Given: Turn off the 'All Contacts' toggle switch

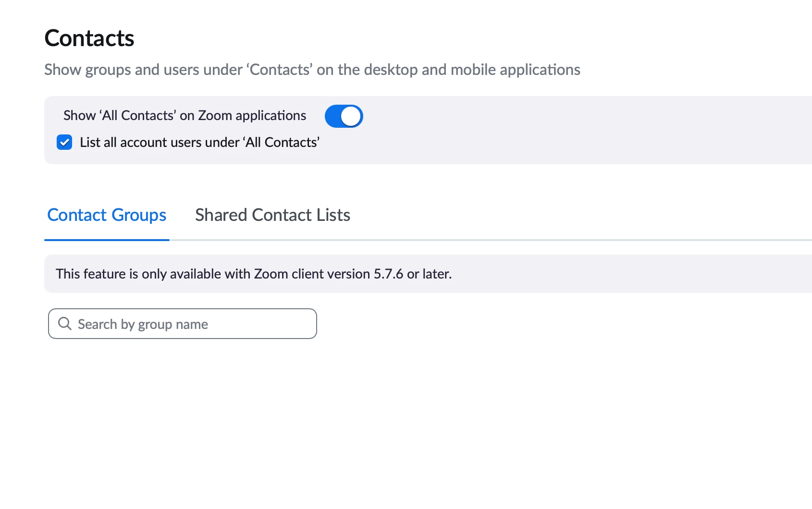Looking at the screenshot, I should pyautogui.click(x=344, y=116).
